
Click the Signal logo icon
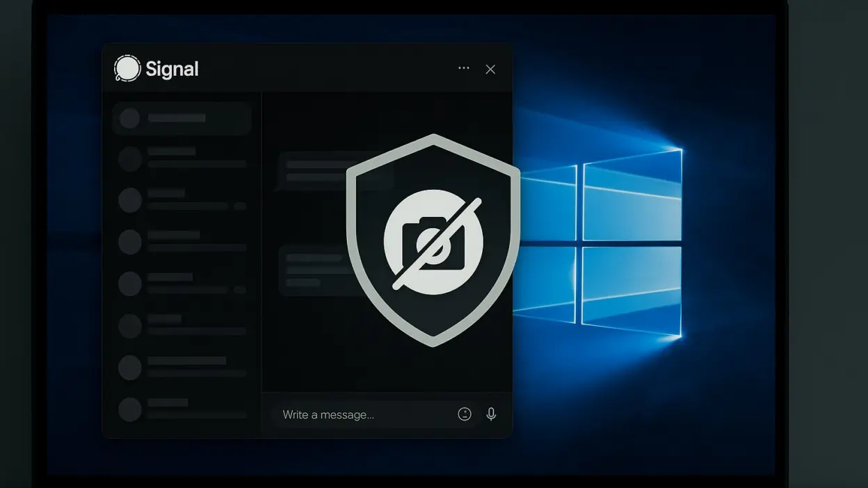[127, 69]
